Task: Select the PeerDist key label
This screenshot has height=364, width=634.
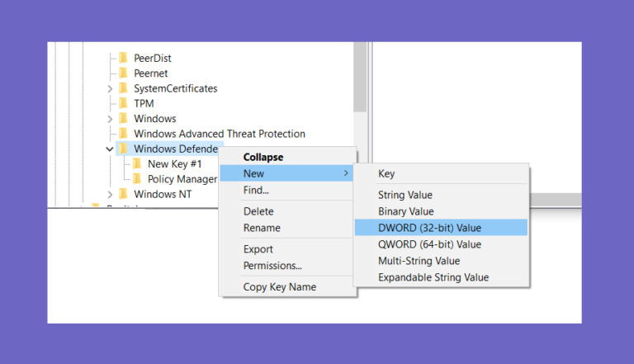Action: point(153,59)
